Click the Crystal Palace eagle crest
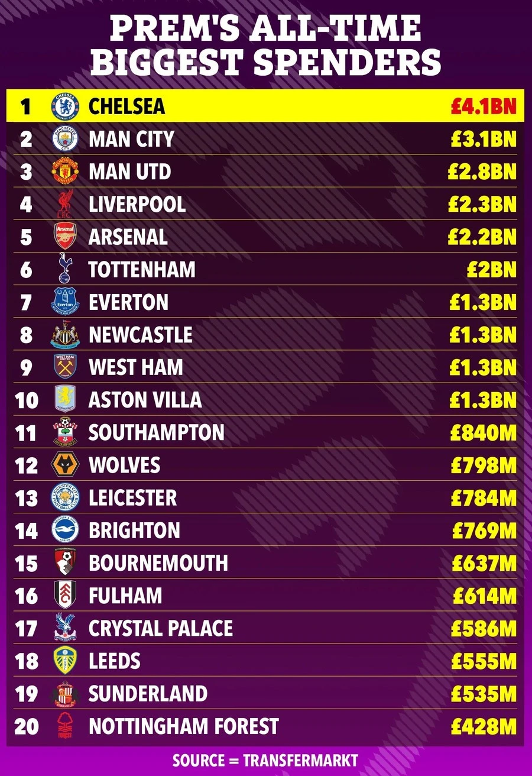 coord(65,628)
